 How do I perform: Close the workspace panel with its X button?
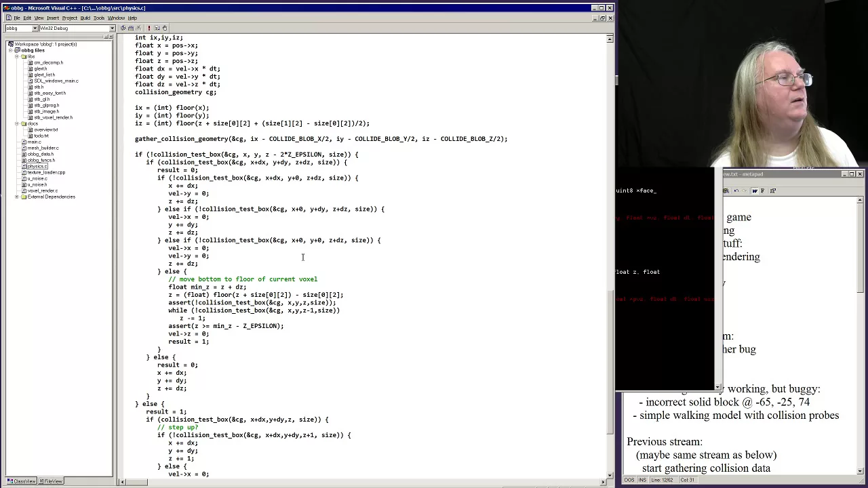(x=111, y=37)
